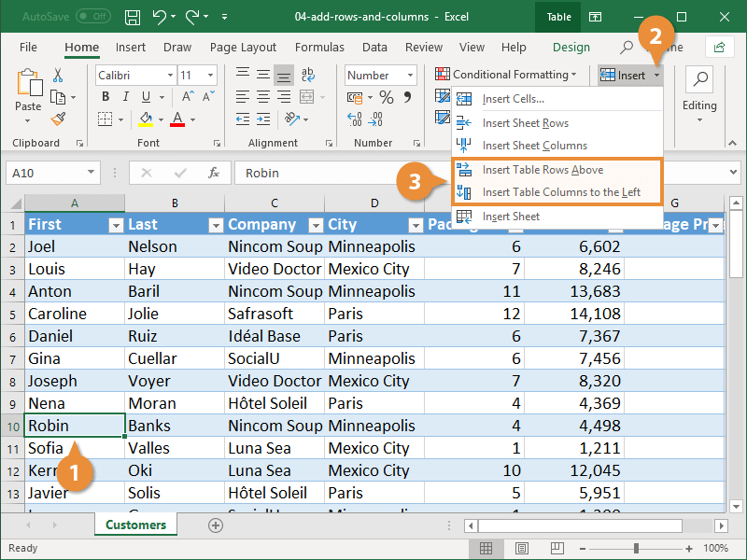This screenshot has width=747, height=560.
Task: Toggle bottom align button
Action: pyautogui.click(x=284, y=76)
